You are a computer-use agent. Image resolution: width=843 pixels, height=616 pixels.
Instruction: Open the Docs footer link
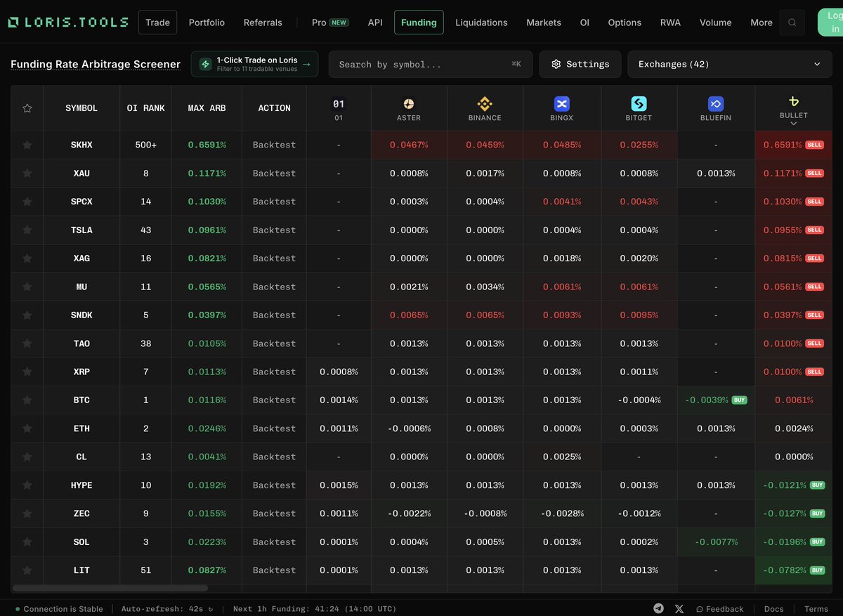773,609
